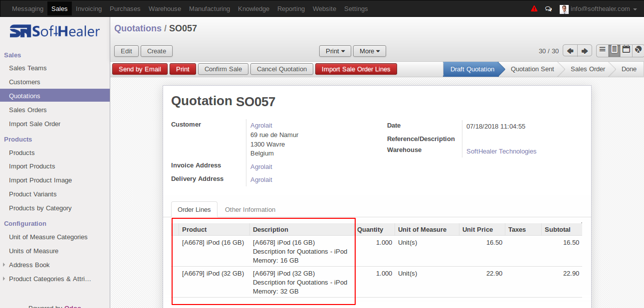Open the Messaging menu
The width and height of the screenshot is (644, 308).
(27, 8)
